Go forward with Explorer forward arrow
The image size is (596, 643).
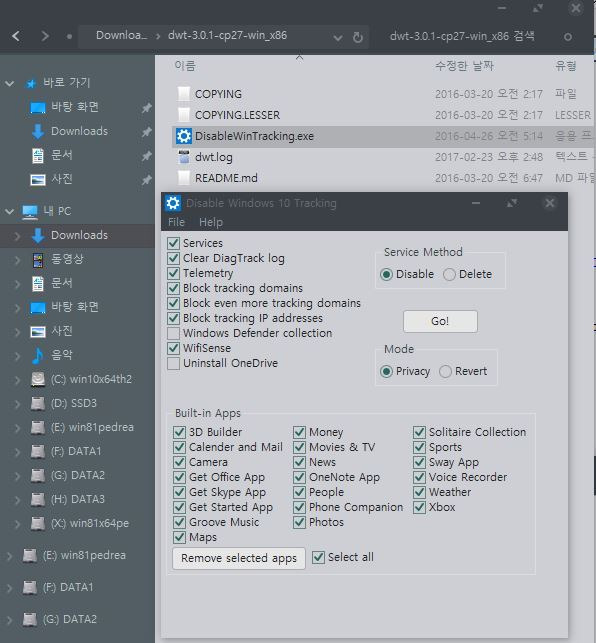tap(45, 36)
